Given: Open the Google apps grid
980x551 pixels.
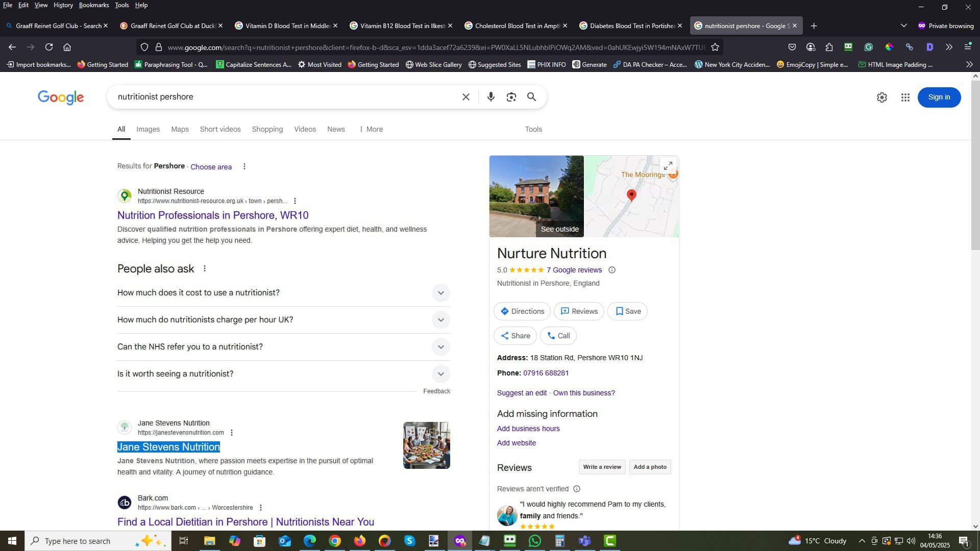Looking at the screenshot, I should coord(905,97).
